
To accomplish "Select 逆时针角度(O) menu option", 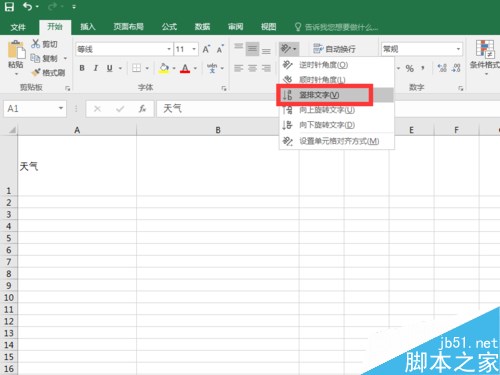I will coord(337,65).
